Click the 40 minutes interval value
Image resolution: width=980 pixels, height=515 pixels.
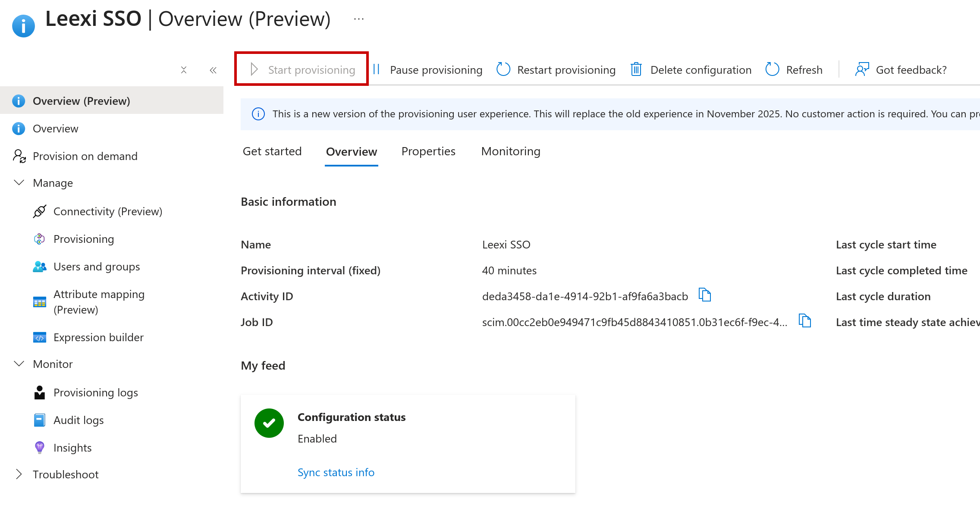click(509, 270)
